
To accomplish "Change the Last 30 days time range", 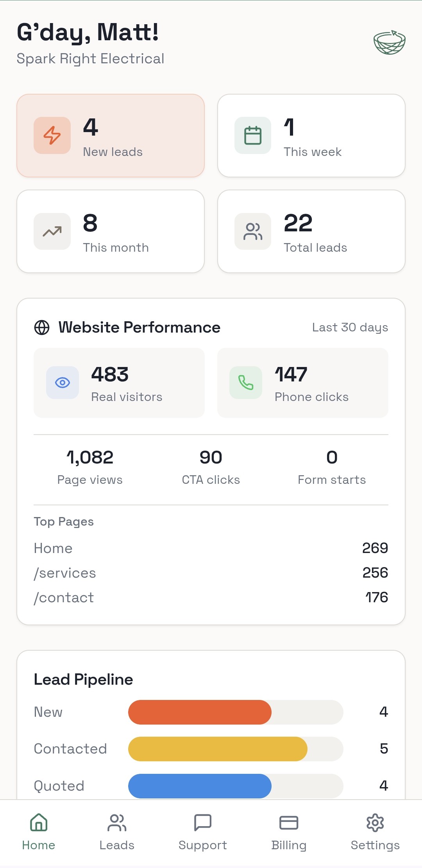I will 349,328.
